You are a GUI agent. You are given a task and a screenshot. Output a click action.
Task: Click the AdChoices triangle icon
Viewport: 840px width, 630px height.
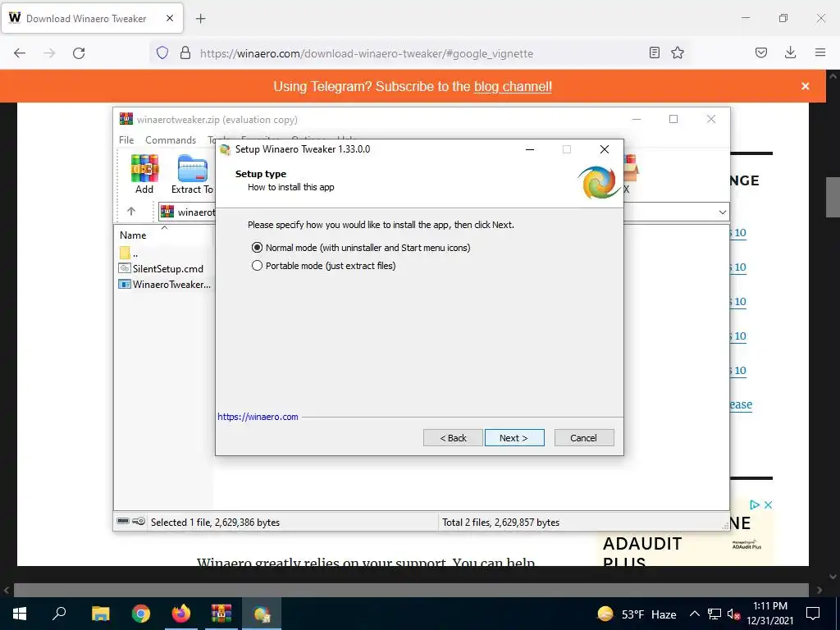[755, 504]
